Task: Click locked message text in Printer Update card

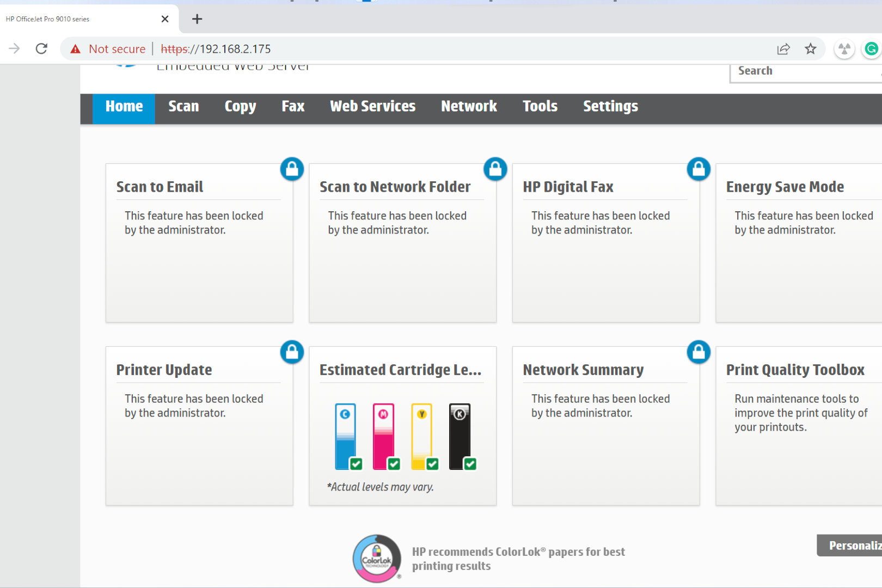Action: (194, 406)
